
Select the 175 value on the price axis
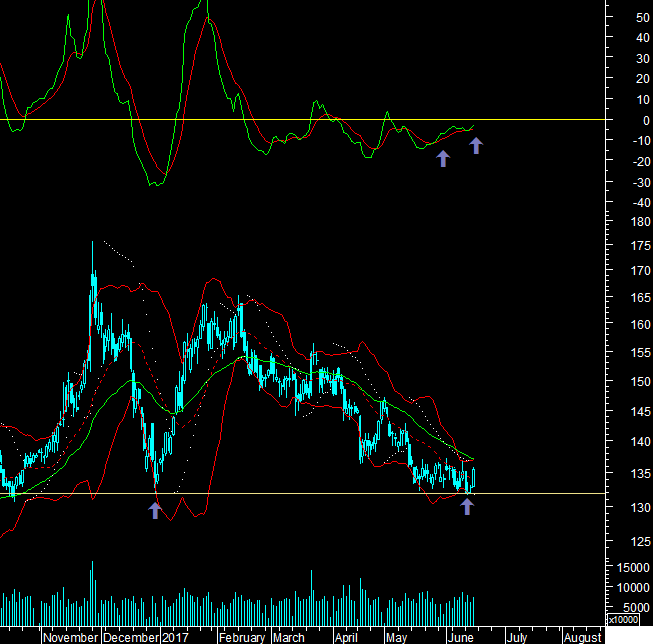pos(641,246)
